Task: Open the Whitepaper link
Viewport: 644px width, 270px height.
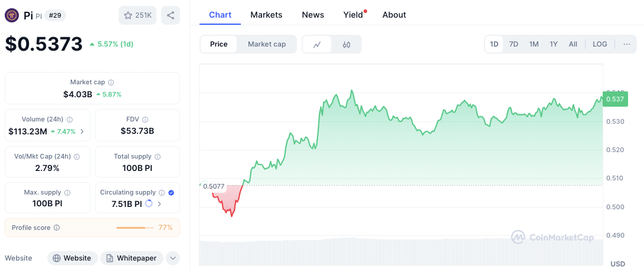Action: tap(132, 258)
